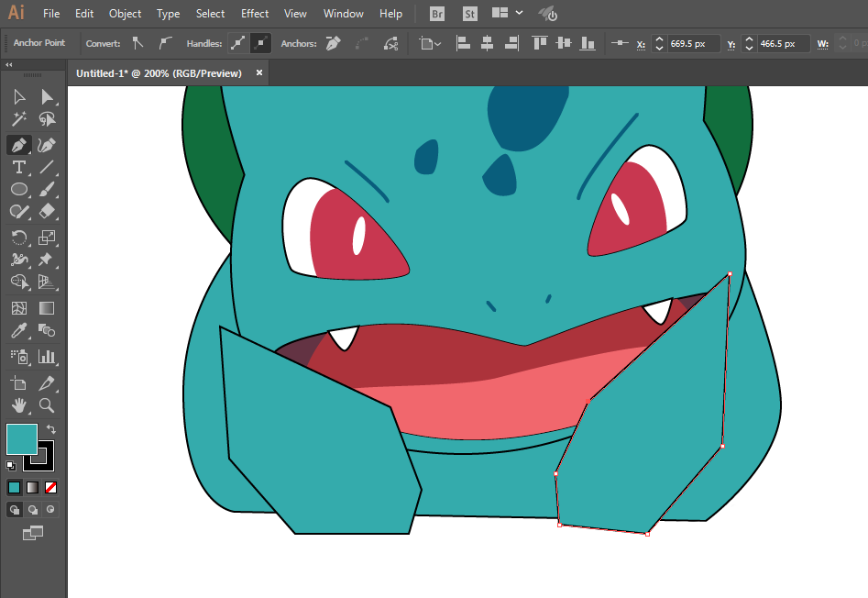Pick the Eyedropper tool
The width and height of the screenshot is (868, 598).
18,331
